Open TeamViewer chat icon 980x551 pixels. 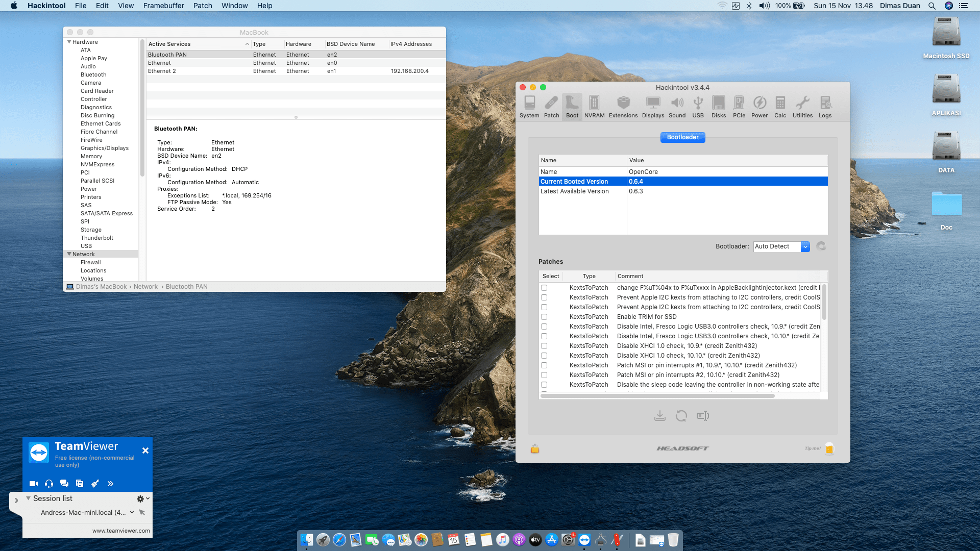pyautogui.click(x=64, y=484)
